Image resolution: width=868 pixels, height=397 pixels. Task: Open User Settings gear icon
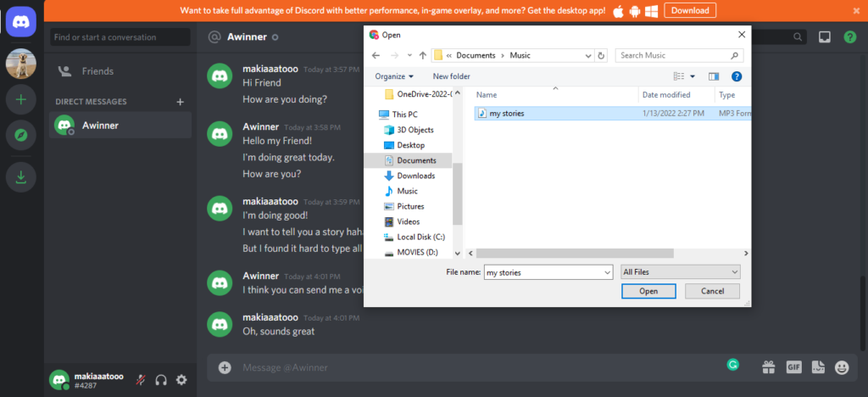181,380
